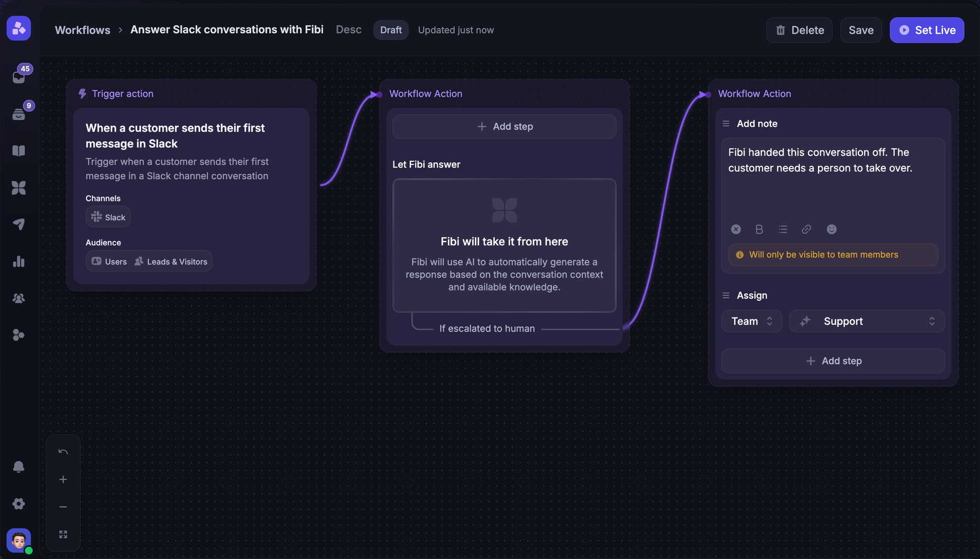Viewport: 980px width, 559px height.
Task: Click the Add note drag handle
Action: pos(726,124)
